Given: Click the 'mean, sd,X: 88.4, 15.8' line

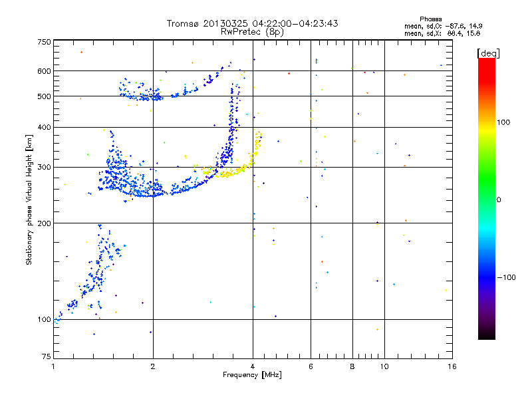Looking at the screenshot, I should point(442,33).
